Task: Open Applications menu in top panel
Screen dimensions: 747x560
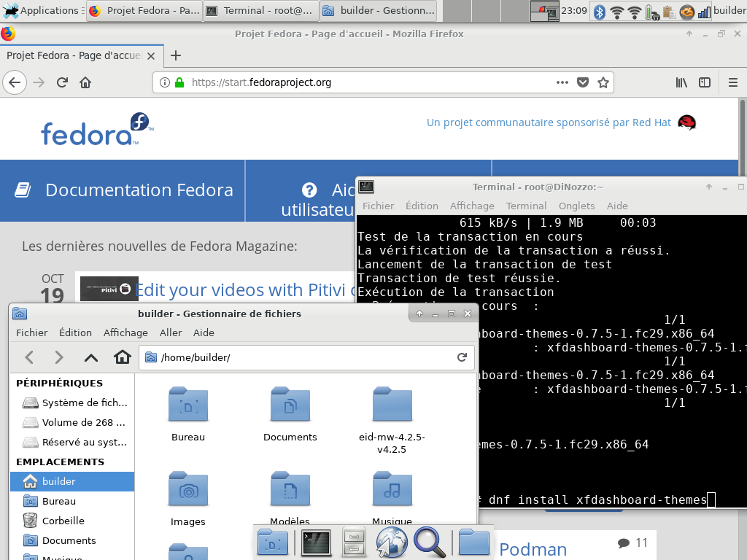Action: [42, 10]
